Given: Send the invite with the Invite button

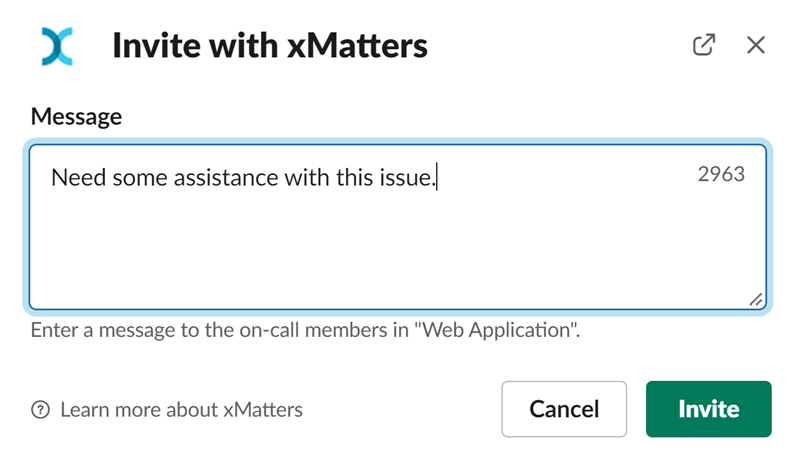Looking at the screenshot, I should [709, 409].
